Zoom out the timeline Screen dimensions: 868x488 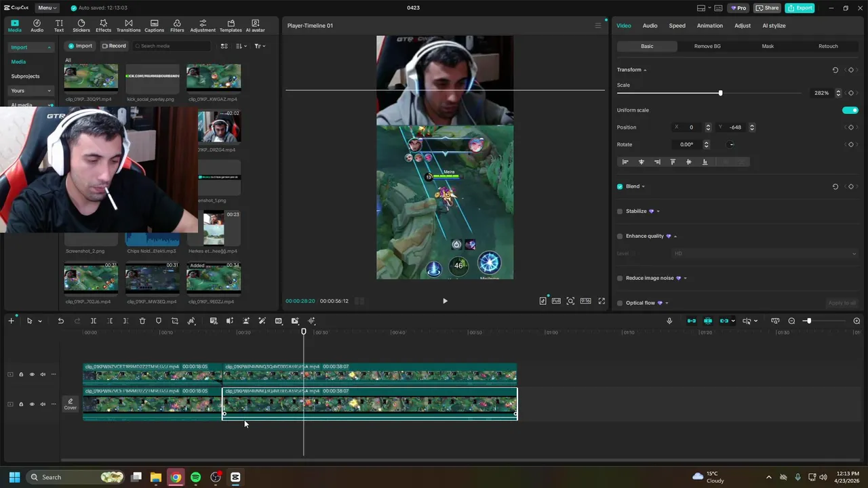click(x=791, y=321)
